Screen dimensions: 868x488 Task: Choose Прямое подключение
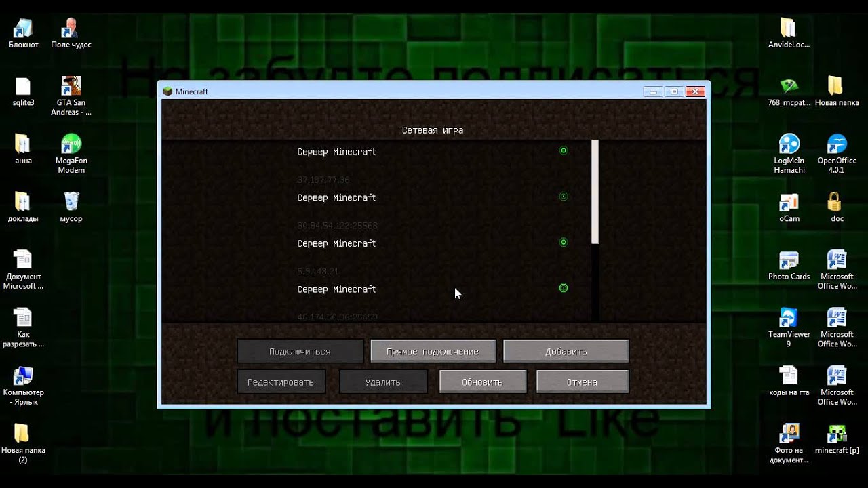coord(433,351)
